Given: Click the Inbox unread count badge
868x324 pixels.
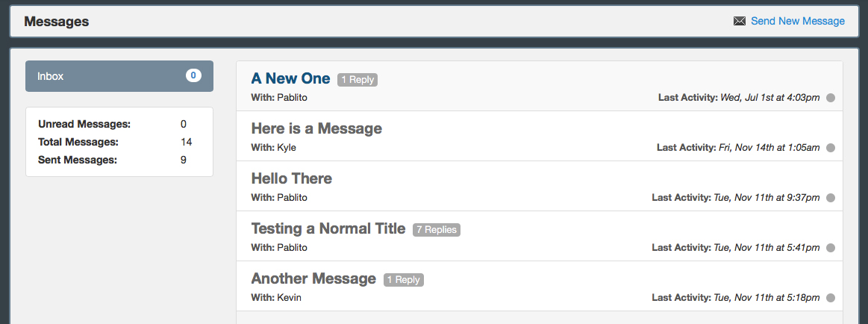Looking at the screenshot, I should pyautogui.click(x=193, y=75).
